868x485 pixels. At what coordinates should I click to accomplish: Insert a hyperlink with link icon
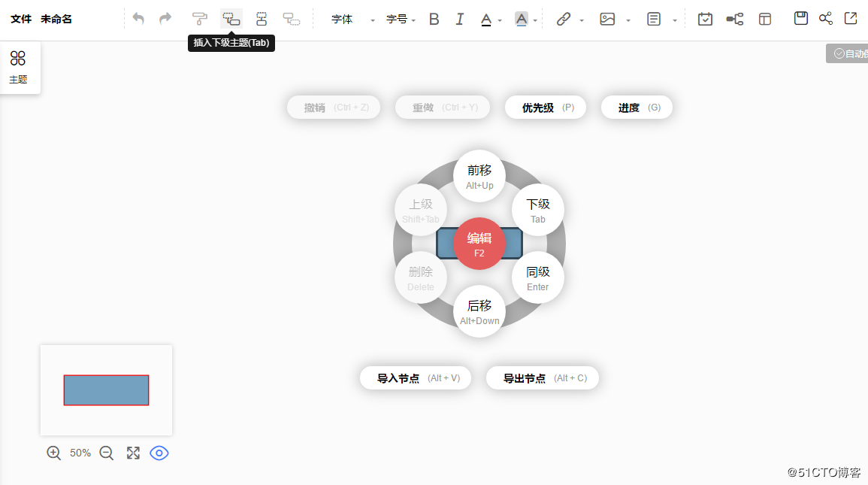pyautogui.click(x=564, y=19)
